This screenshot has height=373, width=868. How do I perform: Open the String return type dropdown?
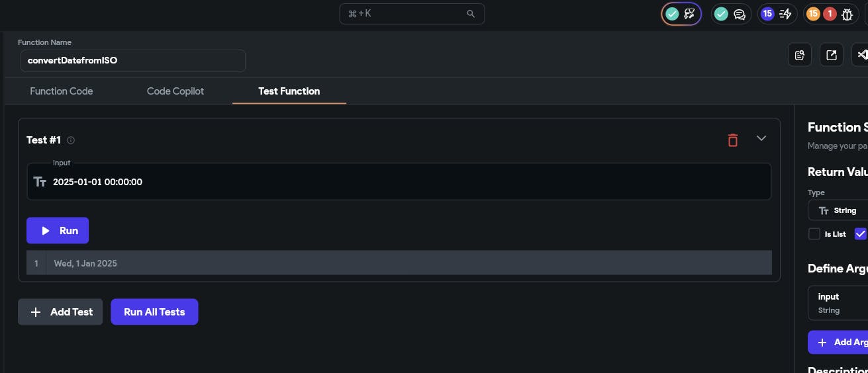coord(838,210)
